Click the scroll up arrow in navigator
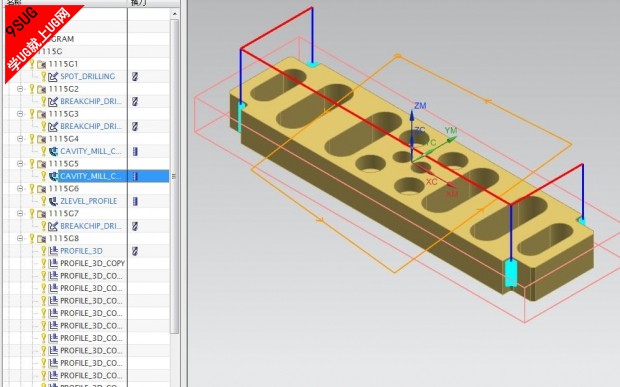The width and height of the screenshot is (620, 387). tap(174, 14)
